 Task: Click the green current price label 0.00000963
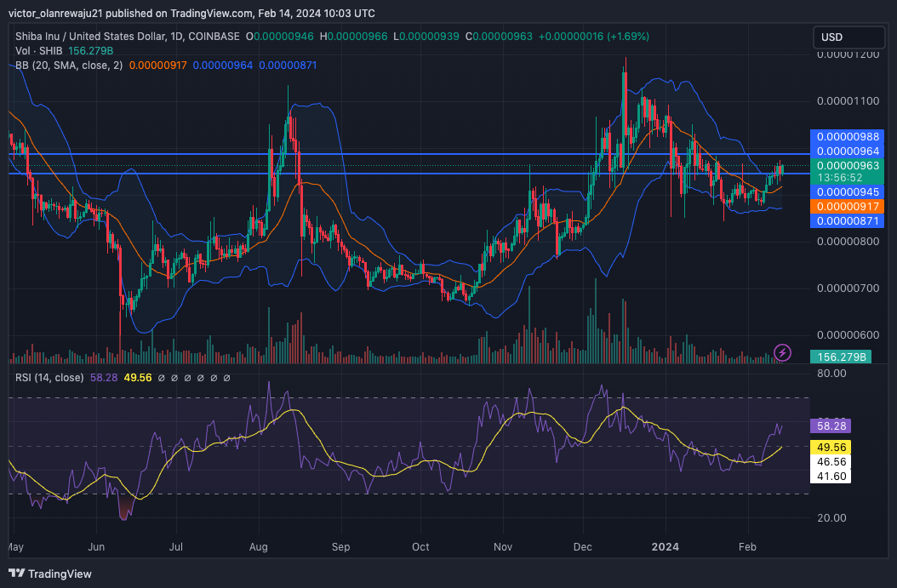tap(848, 165)
